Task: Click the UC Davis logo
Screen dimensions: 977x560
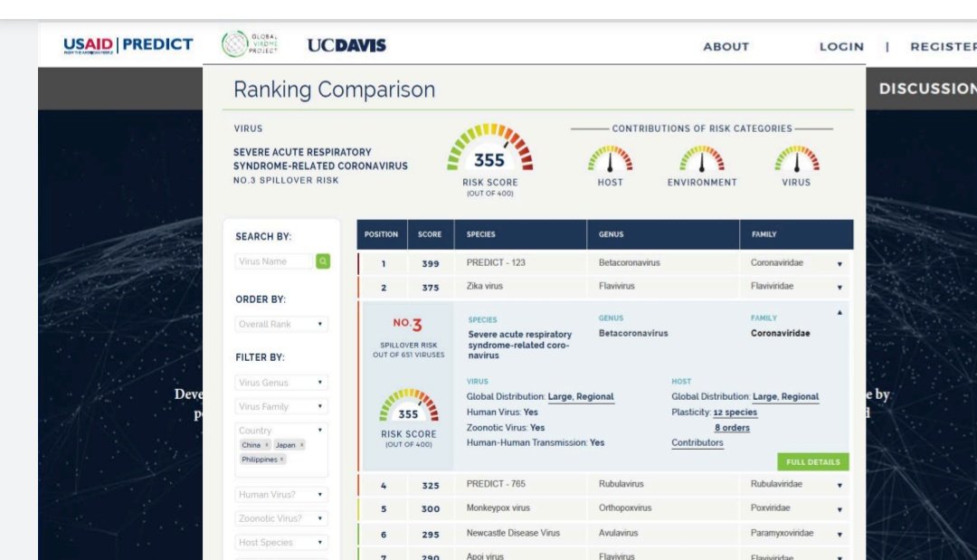Action: 346,45
